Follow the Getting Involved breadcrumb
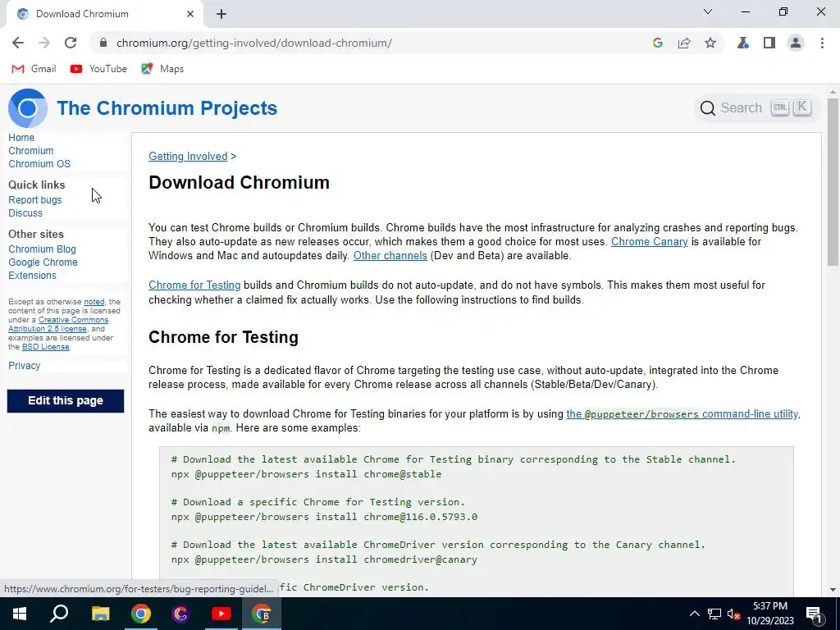 point(188,156)
